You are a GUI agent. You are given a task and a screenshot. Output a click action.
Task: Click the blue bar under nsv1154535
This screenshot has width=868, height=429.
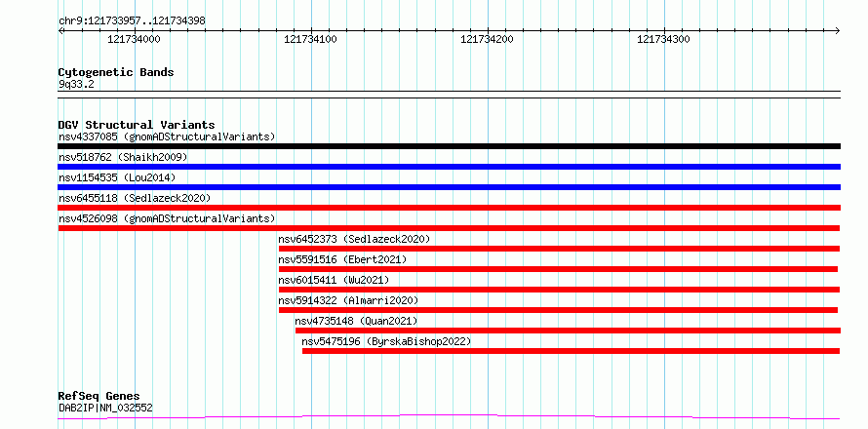tap(449, 187)
